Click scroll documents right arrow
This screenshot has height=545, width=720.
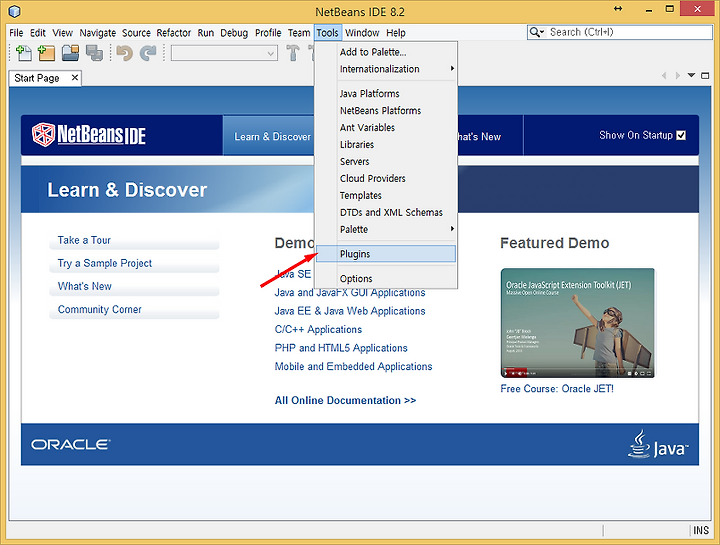[x=677, y=75]
